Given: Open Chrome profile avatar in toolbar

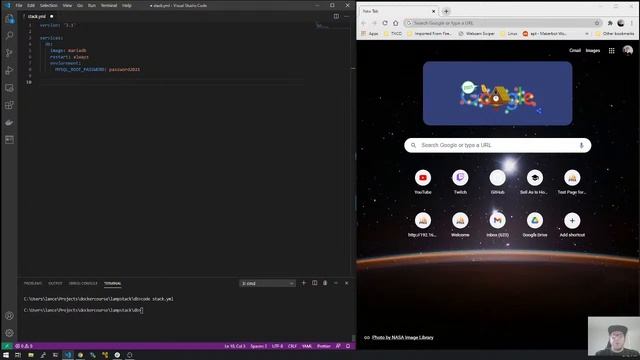Looking at the screenshot, I should (621, 23).
